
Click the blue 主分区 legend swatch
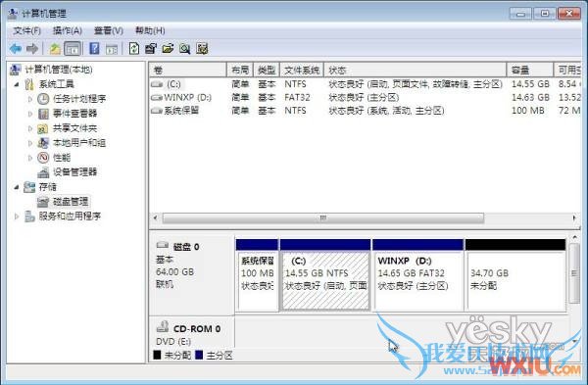[199, 355]
